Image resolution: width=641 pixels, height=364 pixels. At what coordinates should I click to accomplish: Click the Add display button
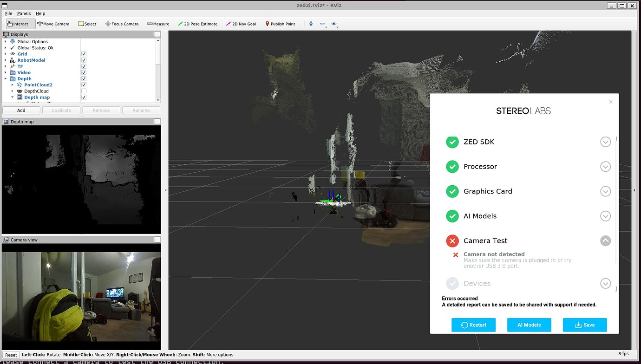(x=21, y=110)
